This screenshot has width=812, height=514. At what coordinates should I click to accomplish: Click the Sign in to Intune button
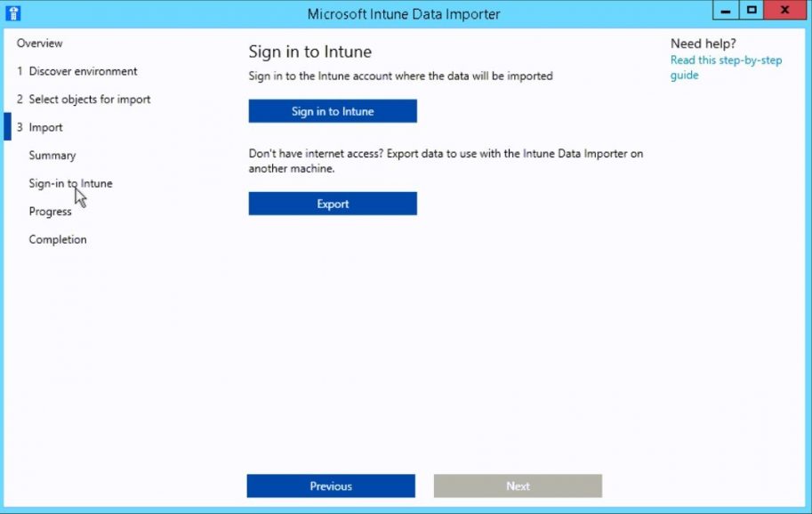[332, 111]
